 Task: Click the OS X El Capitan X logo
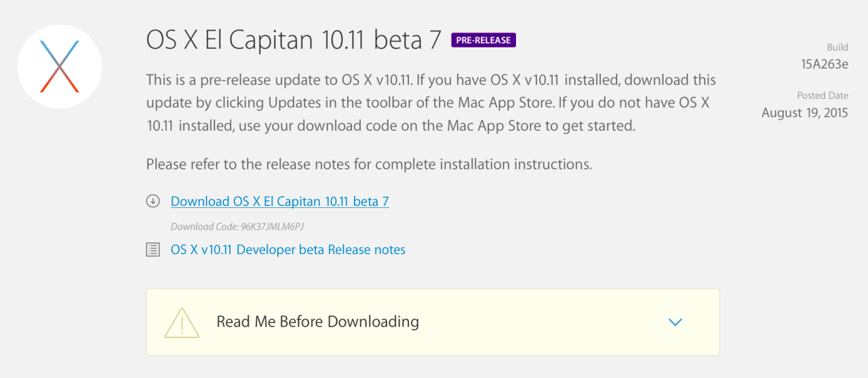pos(60,66)
